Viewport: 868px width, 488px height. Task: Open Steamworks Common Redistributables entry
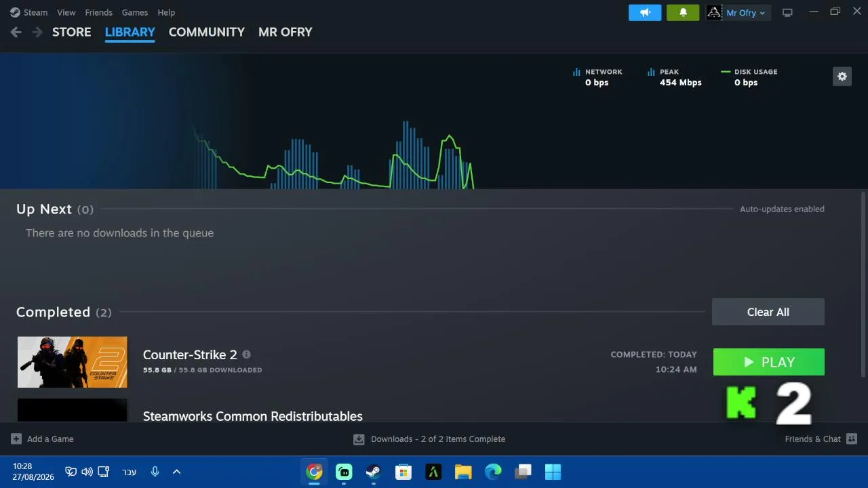click(x=253, y=415)
